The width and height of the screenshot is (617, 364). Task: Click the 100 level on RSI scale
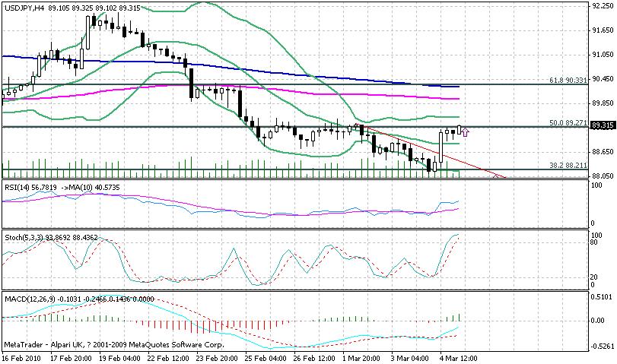click(x=597, y=185)
